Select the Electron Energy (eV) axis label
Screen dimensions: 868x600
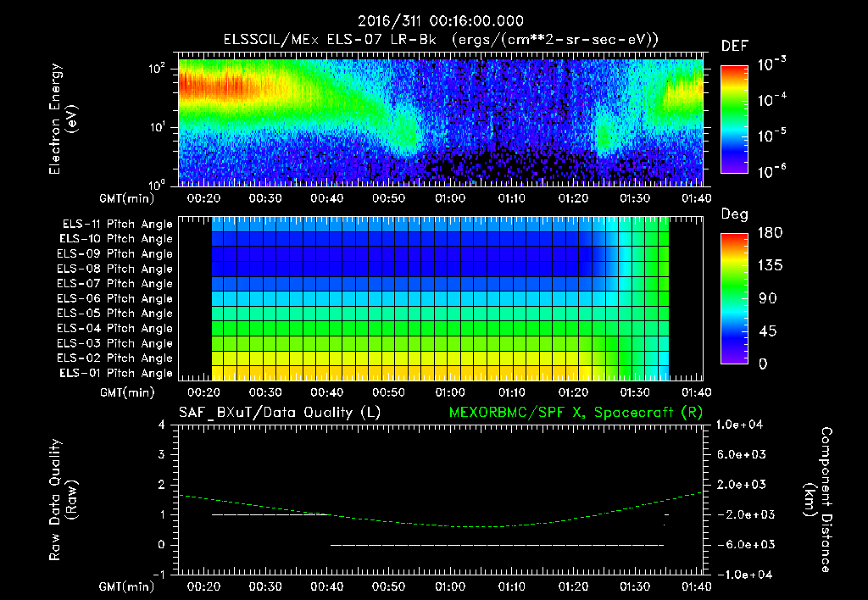click(x=63, y=119)
